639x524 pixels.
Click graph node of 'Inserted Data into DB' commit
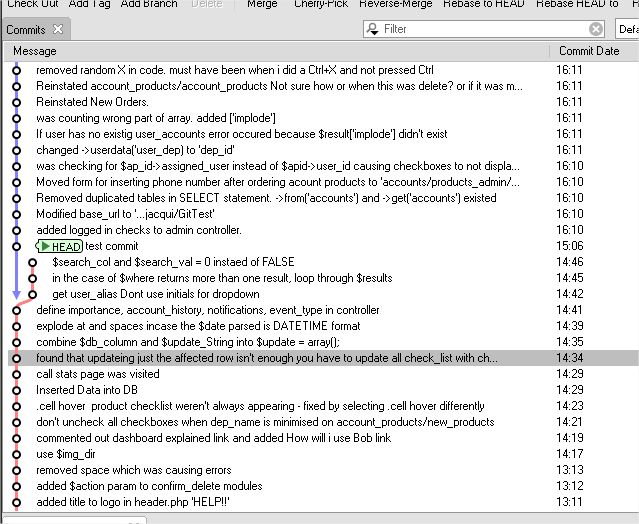pos(16,390)
